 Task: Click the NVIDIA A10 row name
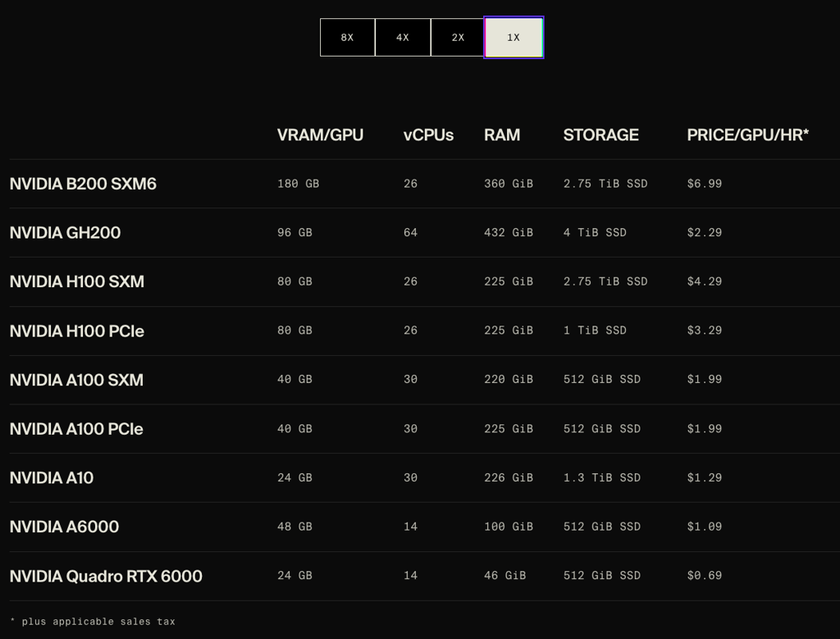52,477
